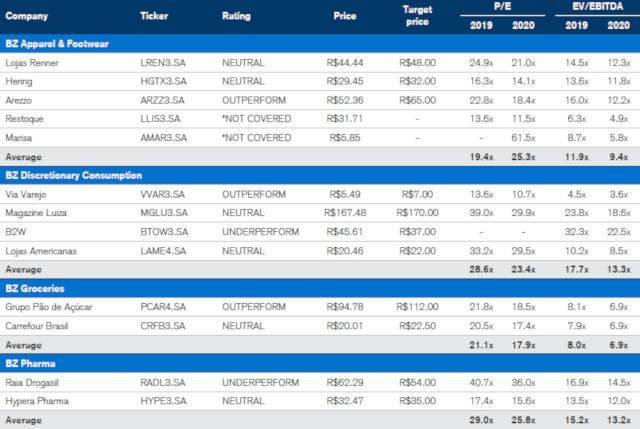Click Lojas Renner's R$44.44 price
Screen dimensions: 640x429
click(x=345, y=63)
